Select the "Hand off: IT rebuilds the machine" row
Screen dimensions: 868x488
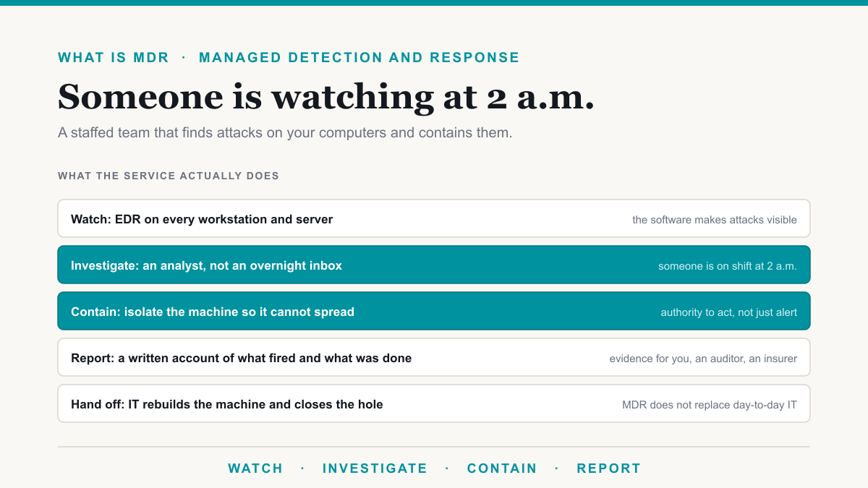point(434,403)
